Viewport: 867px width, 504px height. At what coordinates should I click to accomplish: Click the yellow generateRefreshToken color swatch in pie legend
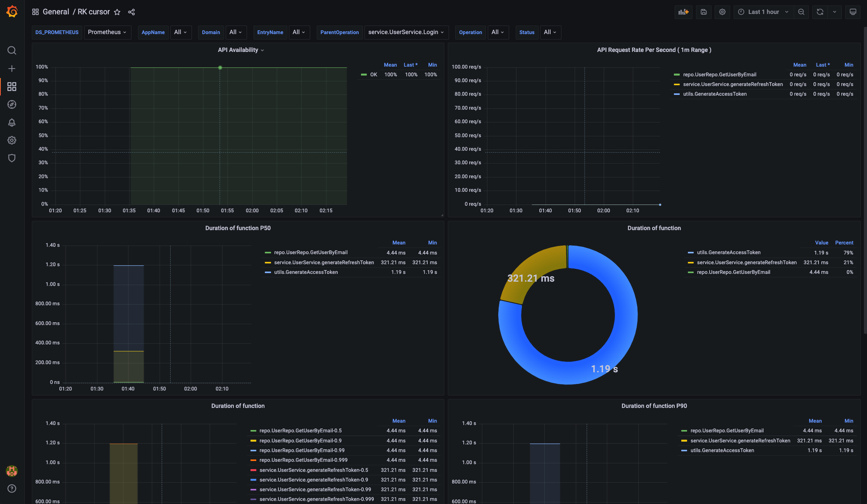pos(690,263)
